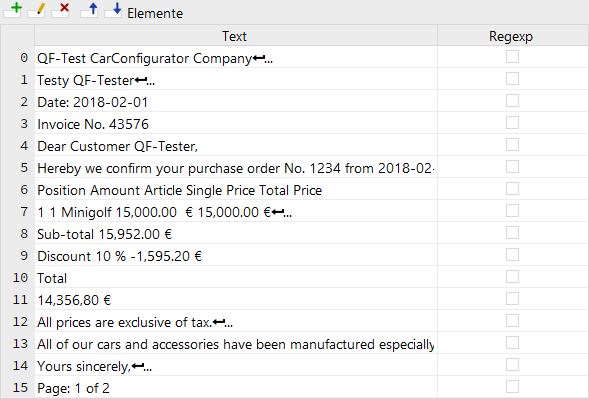
Task: Delete element using red X icon
Action: 61,10
